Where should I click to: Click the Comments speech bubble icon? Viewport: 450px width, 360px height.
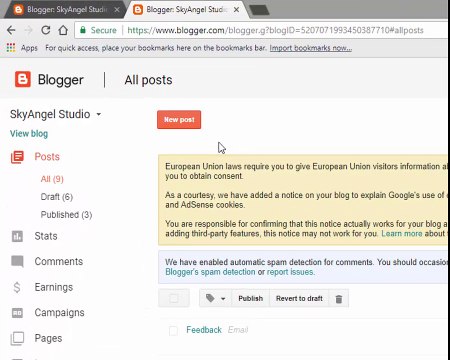17,261
